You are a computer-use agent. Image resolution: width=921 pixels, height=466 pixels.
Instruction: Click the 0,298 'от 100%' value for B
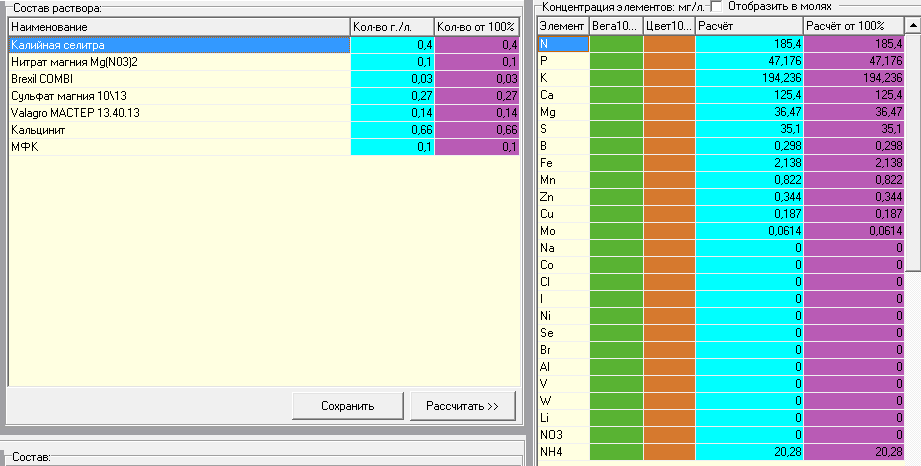tap(854, 146)
